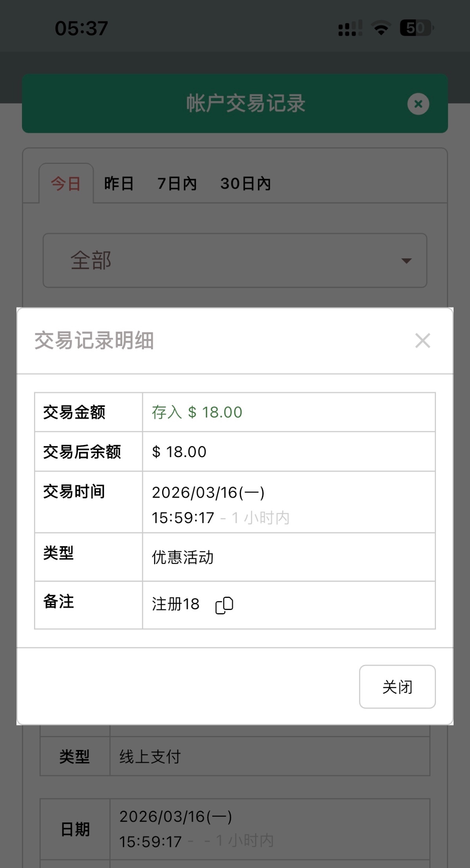The width and height of the screenshot is (470, 868).
Task: Tap the 关闭 button
Action: 397,686
